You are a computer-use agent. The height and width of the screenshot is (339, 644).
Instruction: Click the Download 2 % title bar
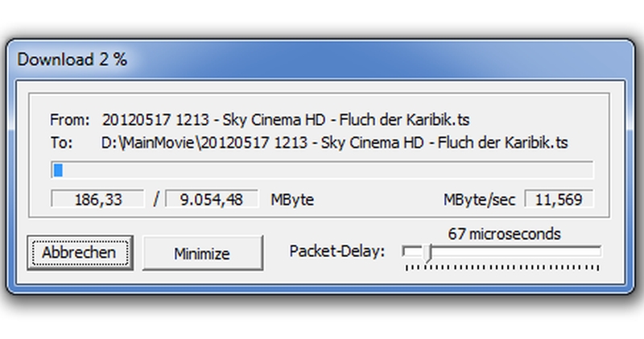242,60
